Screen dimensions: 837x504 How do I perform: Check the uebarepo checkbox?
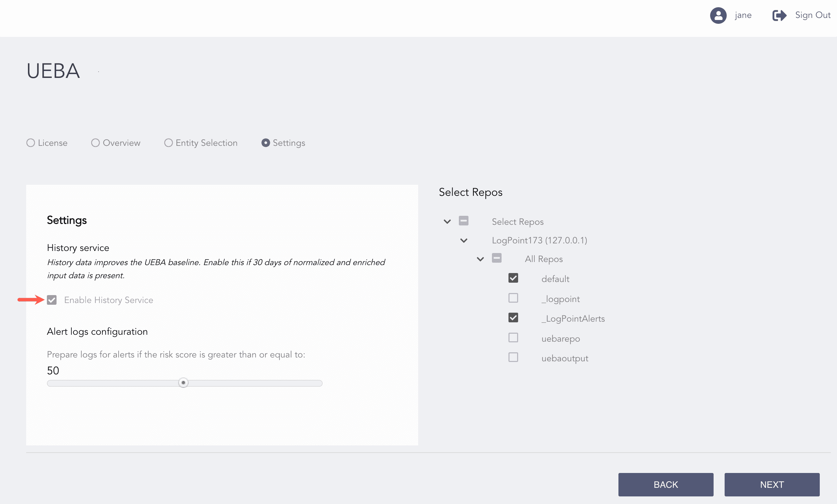pyautogui.click(x=513, y=337)
